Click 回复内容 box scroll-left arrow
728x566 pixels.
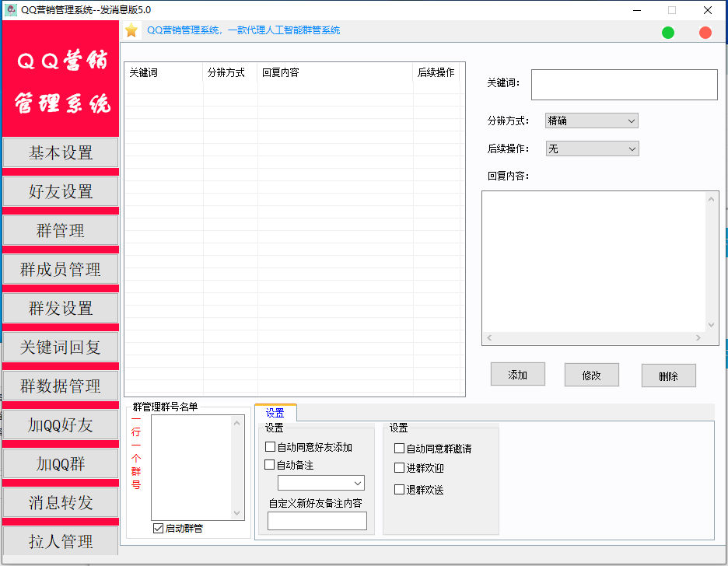(x=489, y=337)
